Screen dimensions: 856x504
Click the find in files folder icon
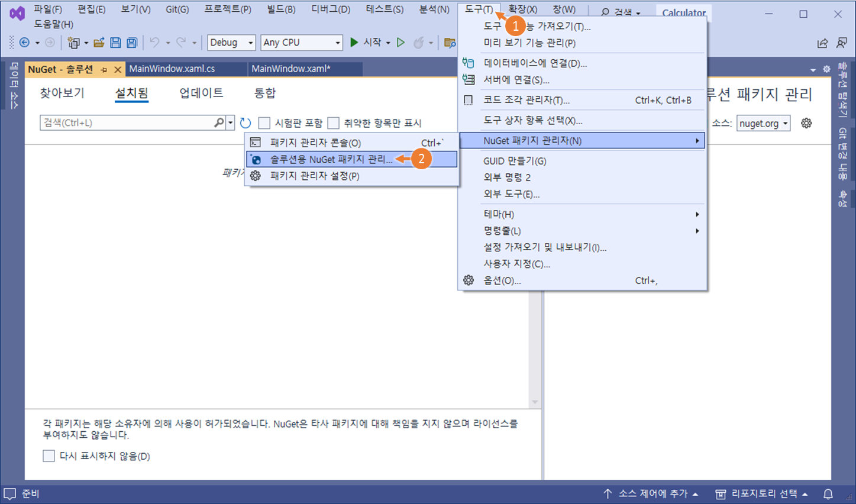pos(450,43)
